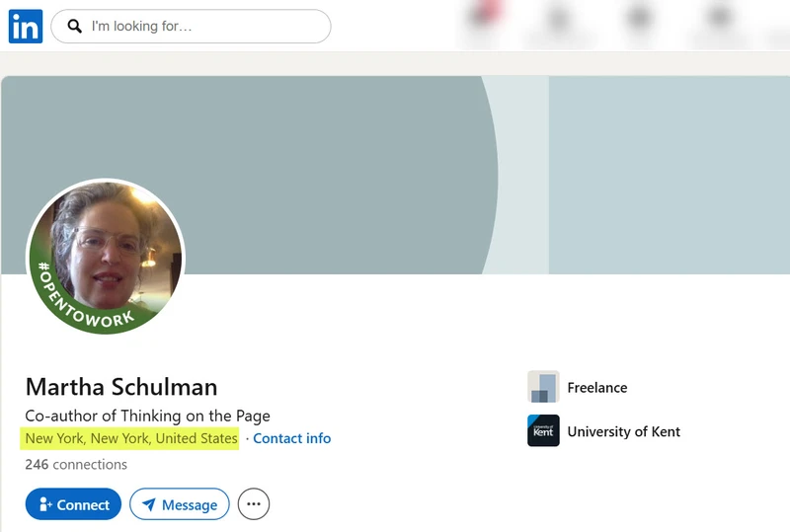Click headline Co-author of Thinking on the Page
Viewport: 790px width, 532px height.
click(x=147, y=416)
